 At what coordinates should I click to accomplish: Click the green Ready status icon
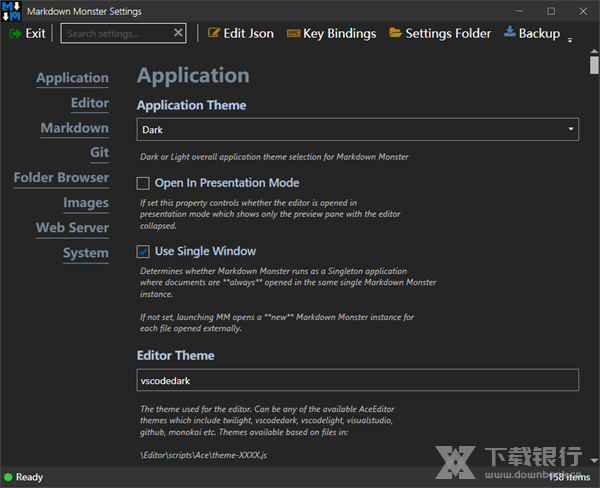(8, 477)
